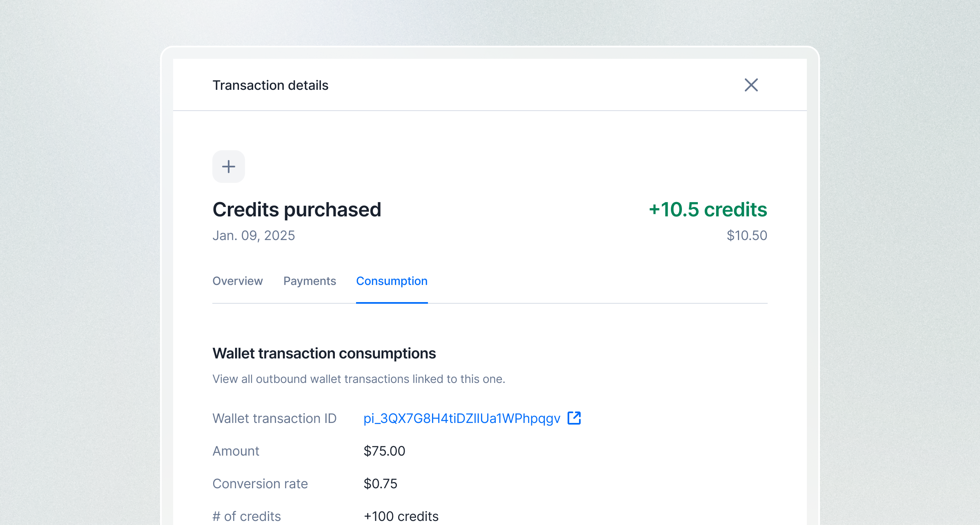Click the outbound wallet transactions description text
The image size is (980, 525).
359,379
